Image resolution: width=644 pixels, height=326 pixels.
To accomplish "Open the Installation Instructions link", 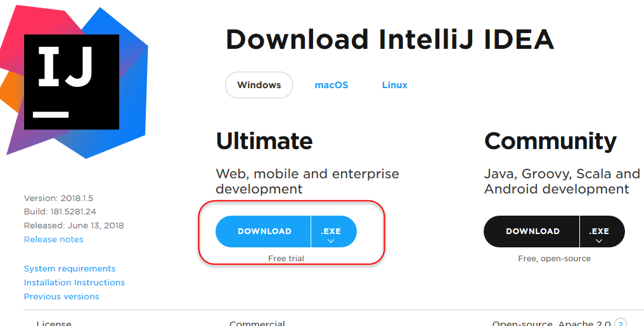I will tap(74, 282).
